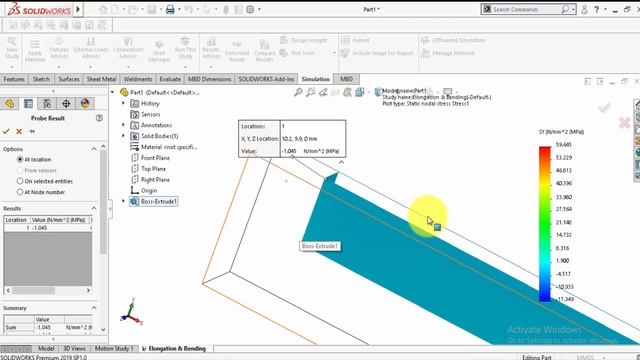The width and height of the screenshot is (640, 360).
Task: Collapse the Results section chevron
Action: (94, 208)
